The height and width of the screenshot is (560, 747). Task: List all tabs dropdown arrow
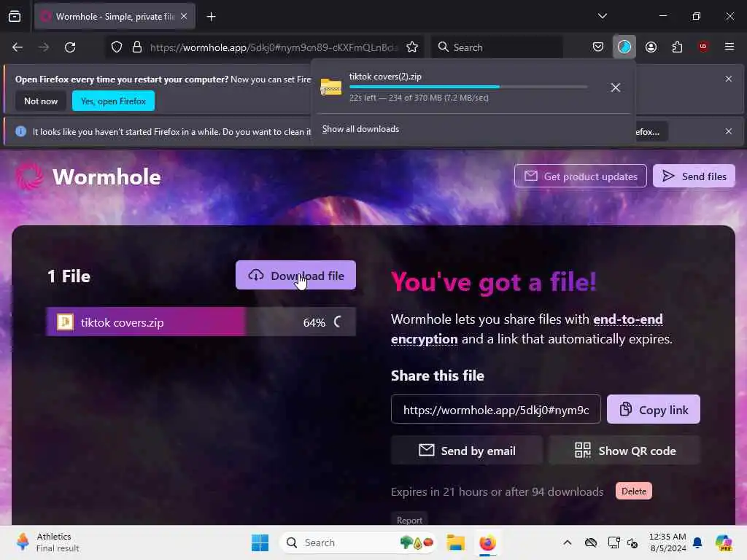coord(602,16)
